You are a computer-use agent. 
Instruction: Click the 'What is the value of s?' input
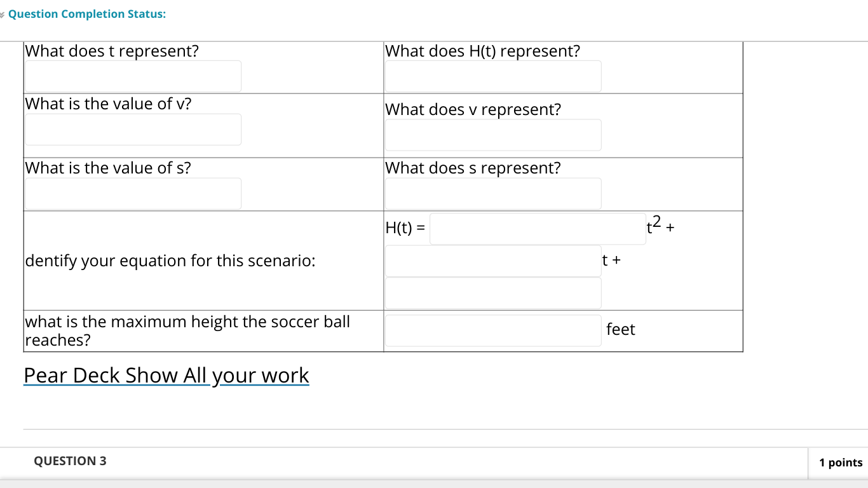[133, 194]
